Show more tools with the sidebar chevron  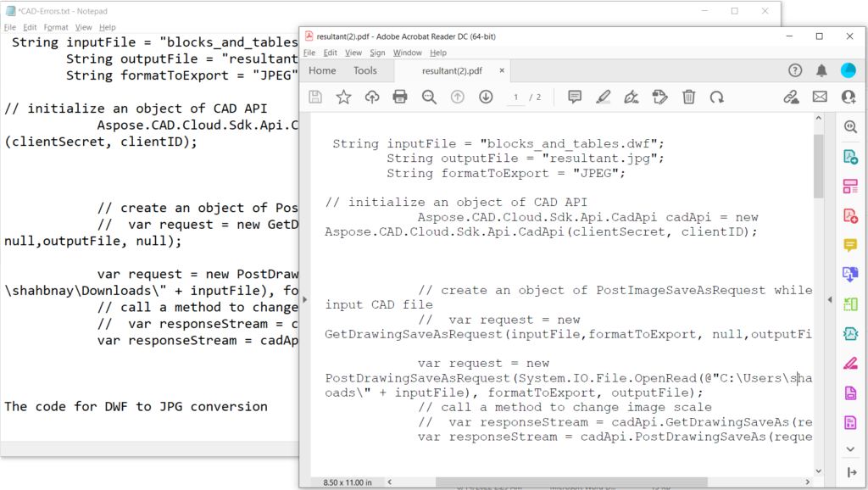coord(850,448)
